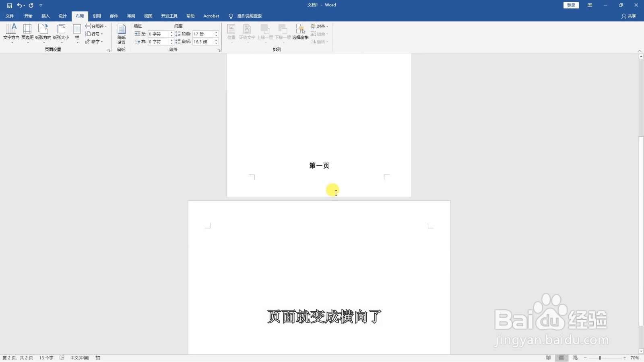Launch the Page Setup (页面设置) dialog
The width and height of the screenshot is (644, 362).
click(x=109, y=50)
